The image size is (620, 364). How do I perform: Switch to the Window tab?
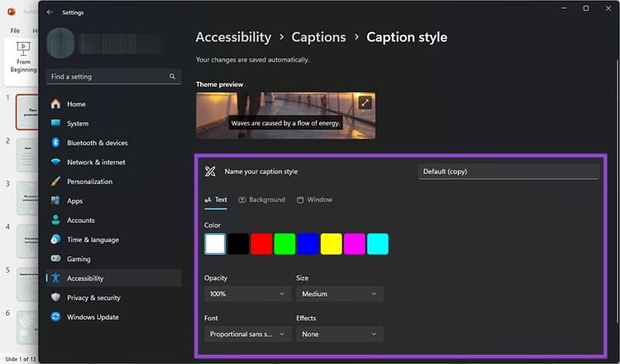click(315, 200)
